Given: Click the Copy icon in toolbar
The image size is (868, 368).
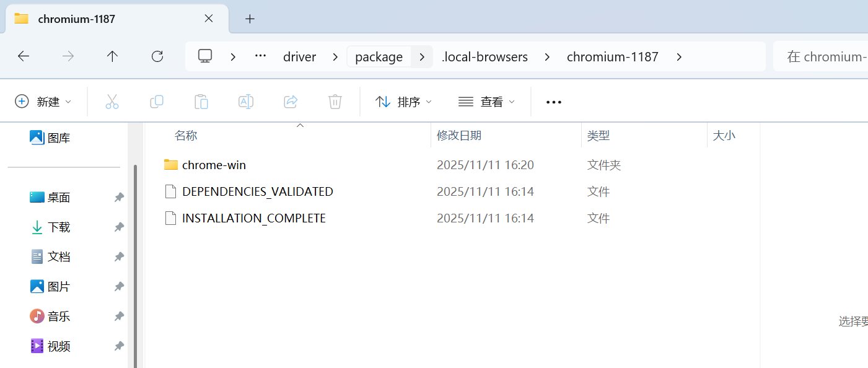Looking at the screenshot, I should click(x=157, y=102).
